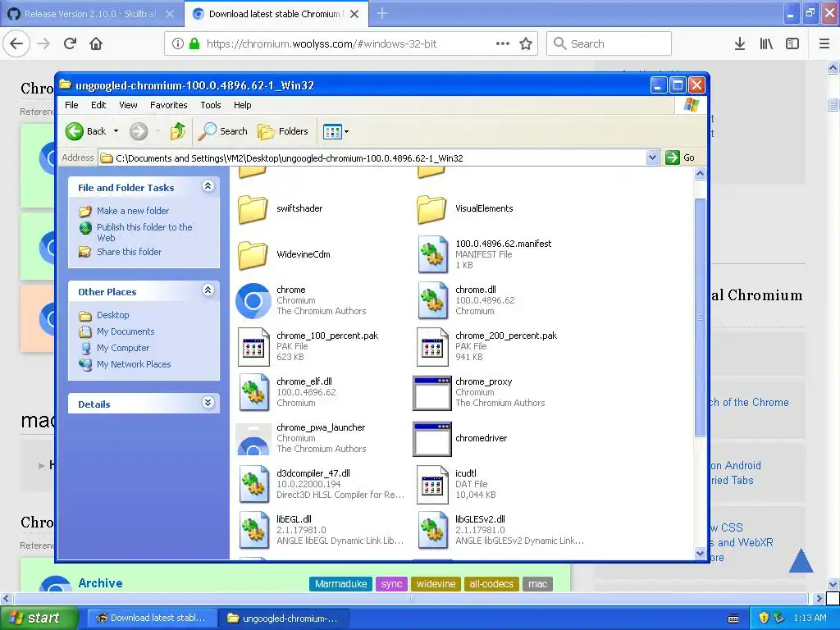Go to My Computer in Other Places
The height and width of the screenshot is (630, 840).
tap(123, 348)
